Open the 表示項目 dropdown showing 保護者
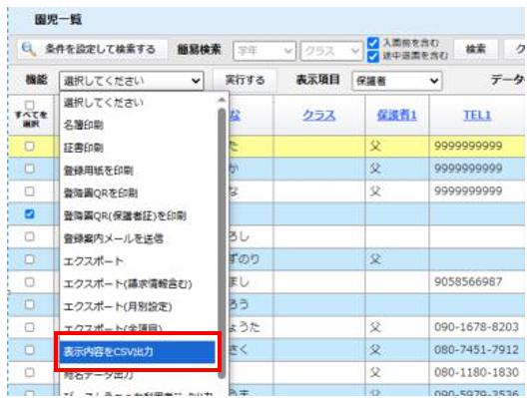 [x=397, y=81]
